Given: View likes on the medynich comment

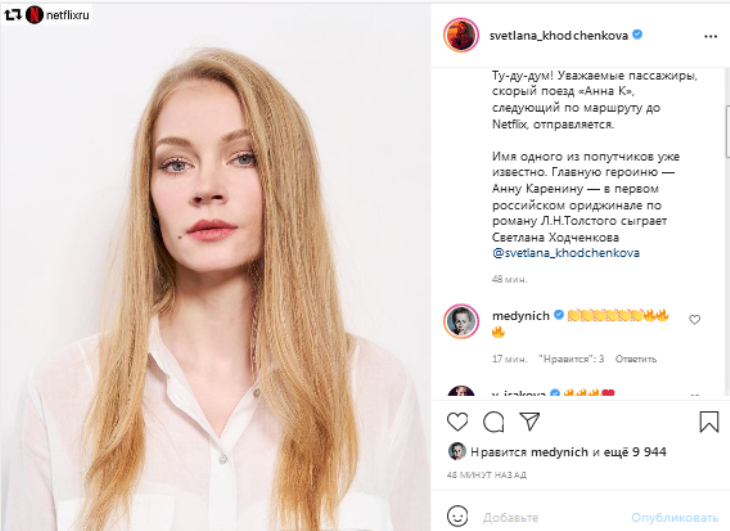Looking at the screenshot, I should point(571,359).
